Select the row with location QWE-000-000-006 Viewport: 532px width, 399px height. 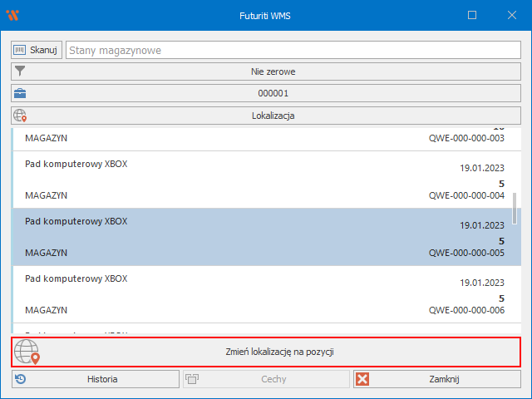(x=264, y=294)
